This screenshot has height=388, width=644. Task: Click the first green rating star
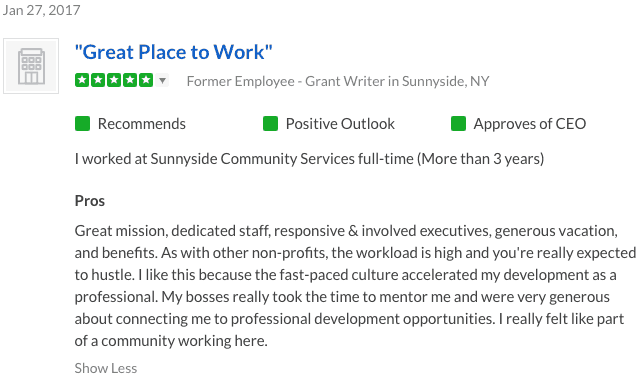[x=82, y=80]
